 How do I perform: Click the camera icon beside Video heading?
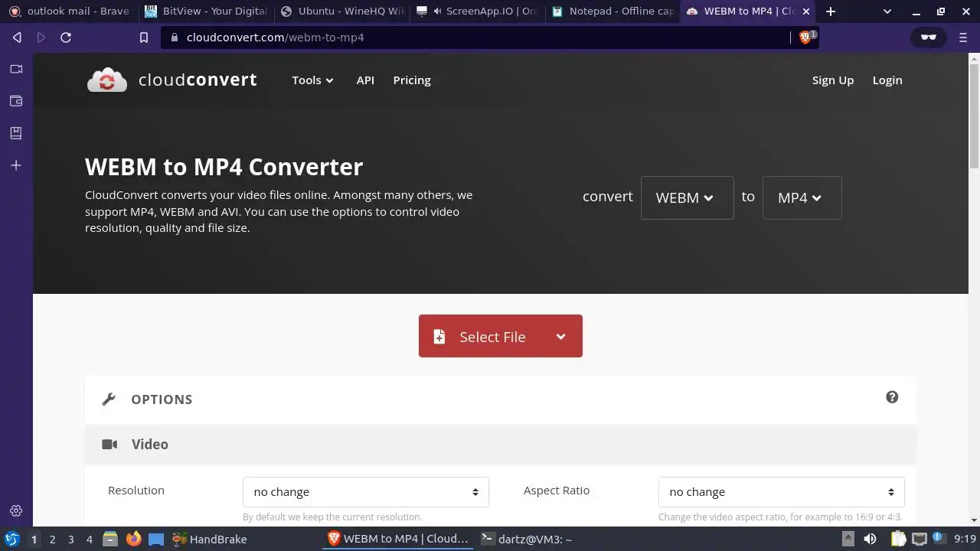[x=109, y=445]
